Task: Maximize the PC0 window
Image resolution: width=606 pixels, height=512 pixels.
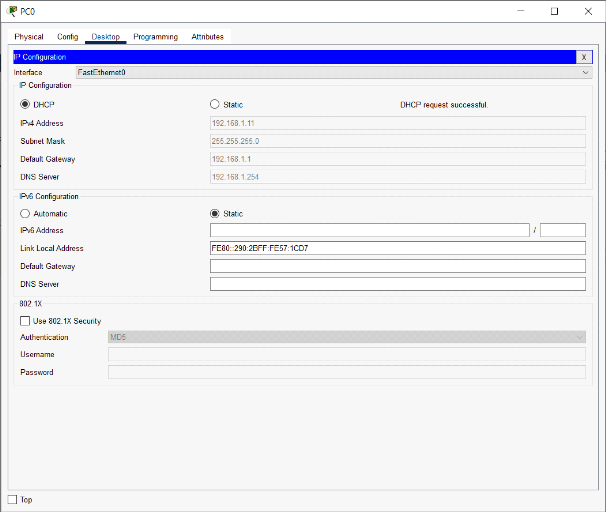Action: [x=554, y=11]
